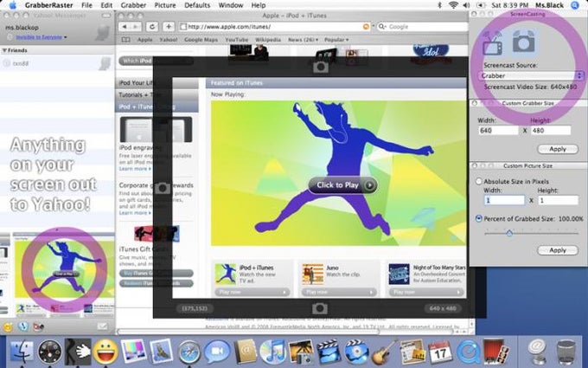Open iTunes from the dock
The width and height of the screenshot is (588, 368).
tap(273, 352)
